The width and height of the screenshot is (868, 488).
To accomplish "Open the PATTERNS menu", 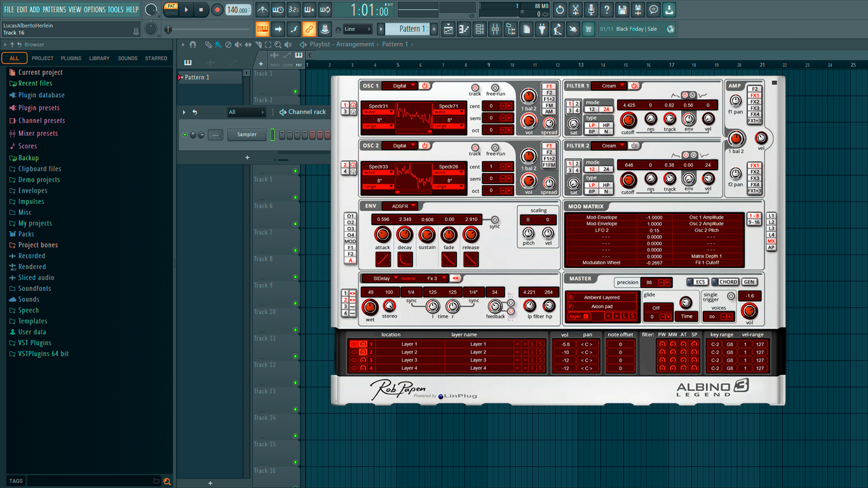I will click(54, 10).
